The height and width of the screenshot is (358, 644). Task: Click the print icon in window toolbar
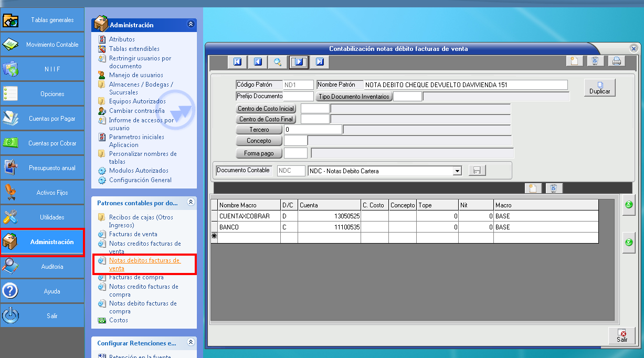(617, 61)
